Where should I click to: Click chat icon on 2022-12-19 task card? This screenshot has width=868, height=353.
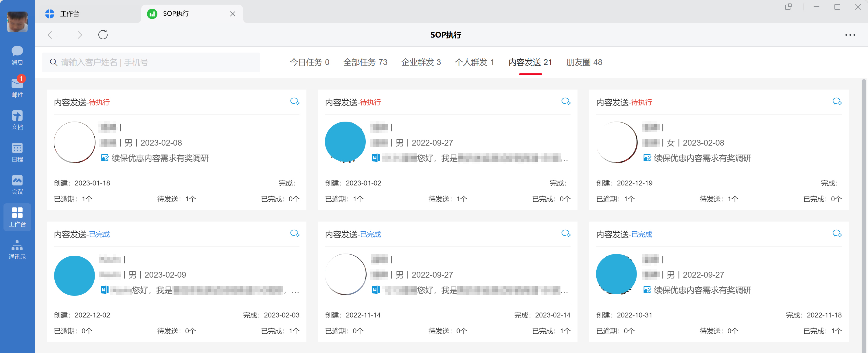tap(837, 101)
